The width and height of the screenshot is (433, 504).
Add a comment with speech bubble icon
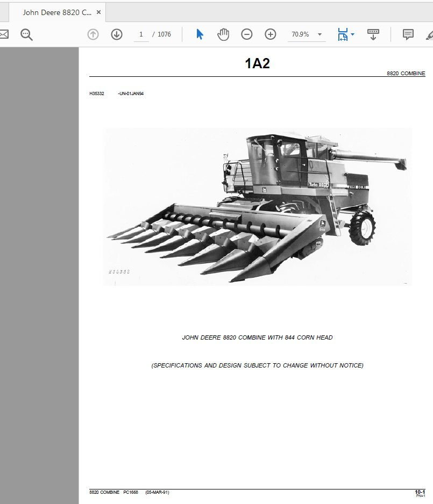coord(408,34)
